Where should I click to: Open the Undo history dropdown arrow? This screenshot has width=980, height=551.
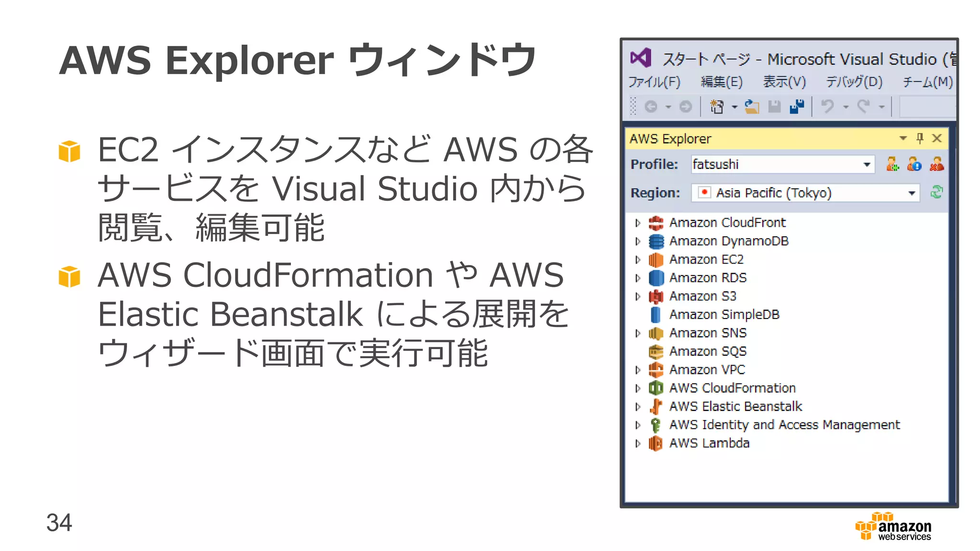846,107
